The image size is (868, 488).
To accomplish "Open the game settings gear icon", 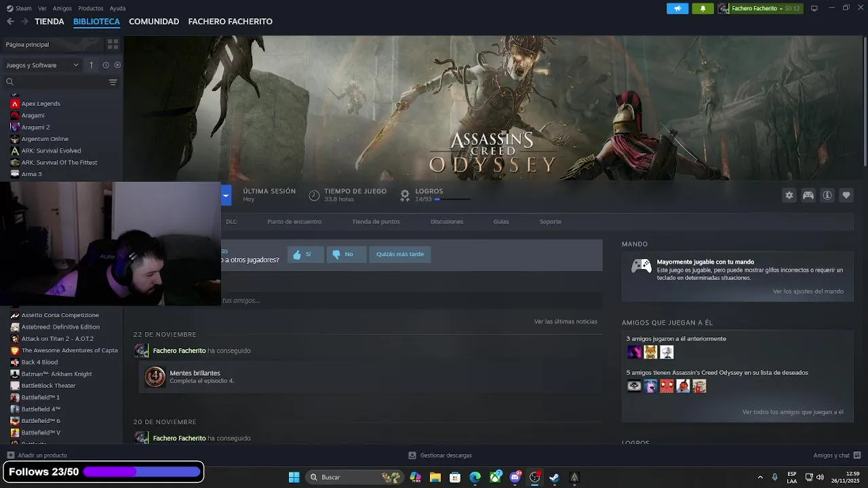I will coord(789,195).
